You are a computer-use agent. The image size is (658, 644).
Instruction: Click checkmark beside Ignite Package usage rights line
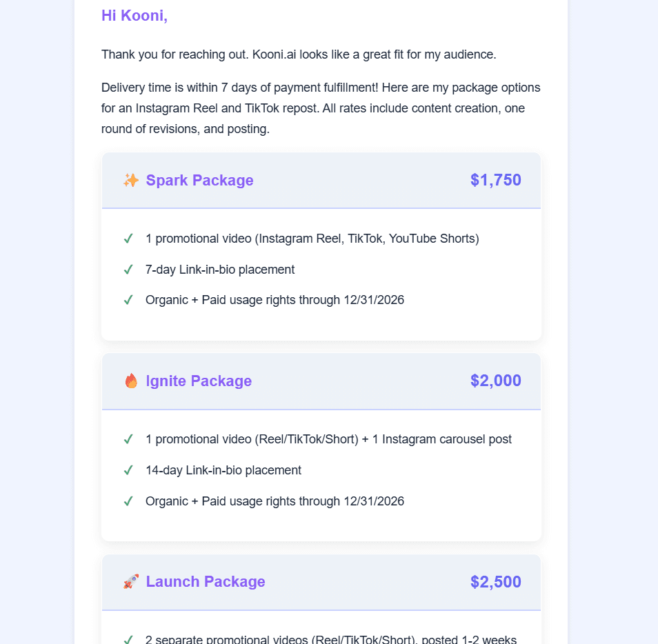pos(128,501)
